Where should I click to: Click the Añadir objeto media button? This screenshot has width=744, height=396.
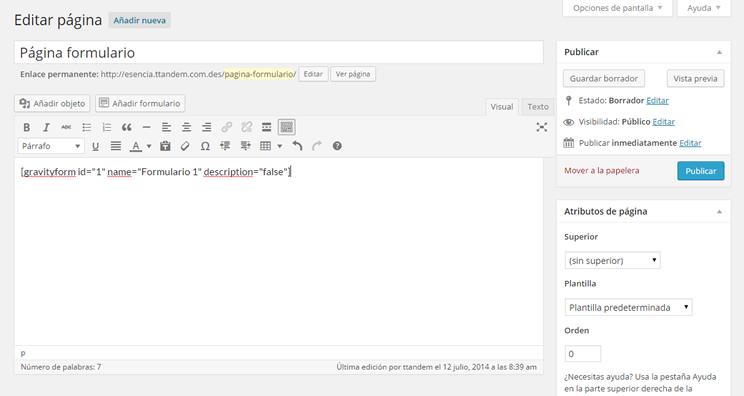[52, 103]
